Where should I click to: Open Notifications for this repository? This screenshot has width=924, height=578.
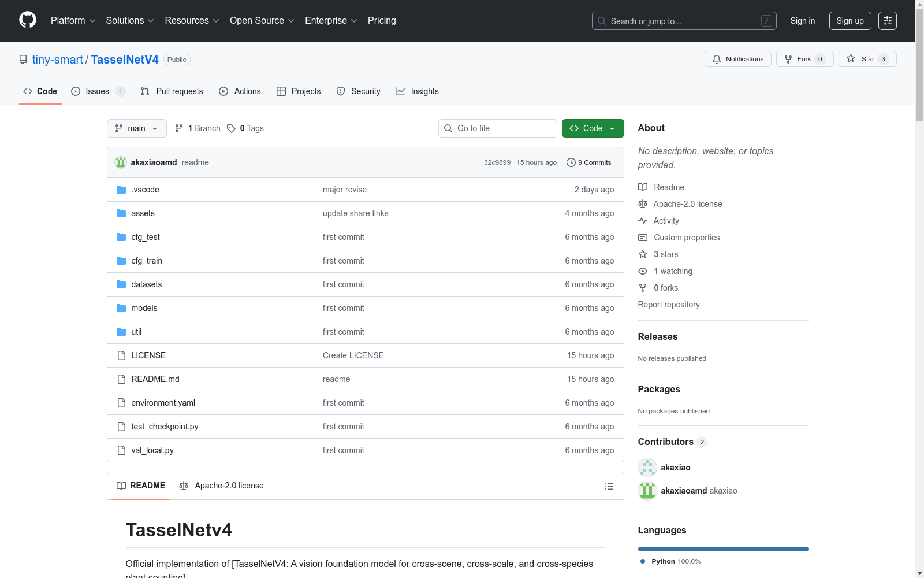click(x=738, y=59)
